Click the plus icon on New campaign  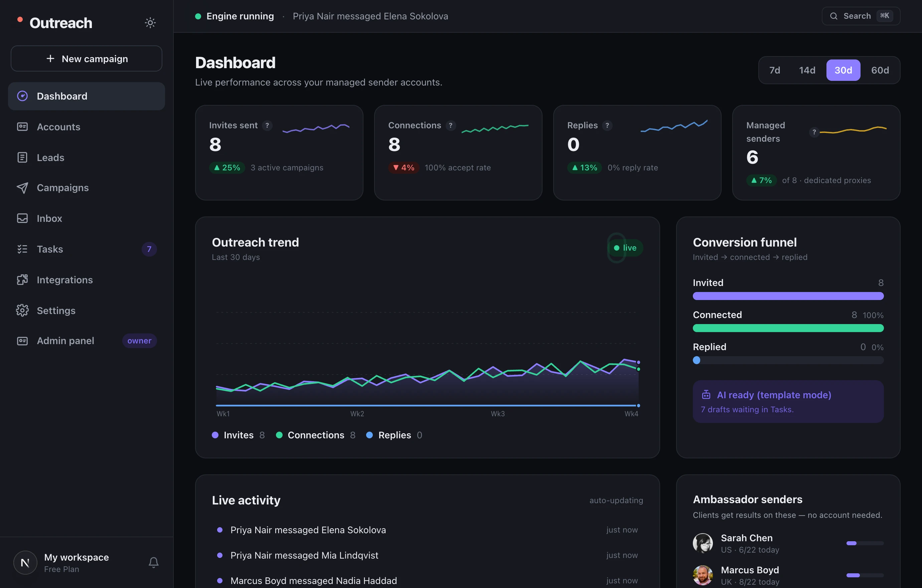50,58
